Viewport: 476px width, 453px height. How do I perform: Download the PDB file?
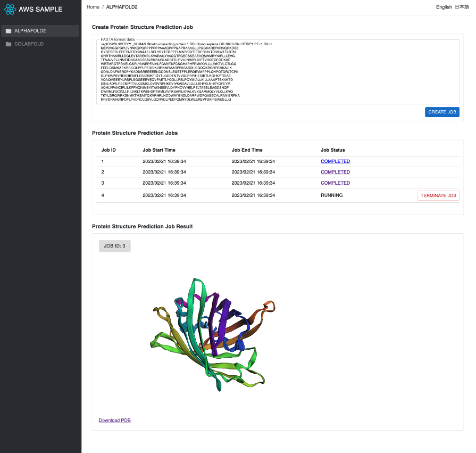114,420
